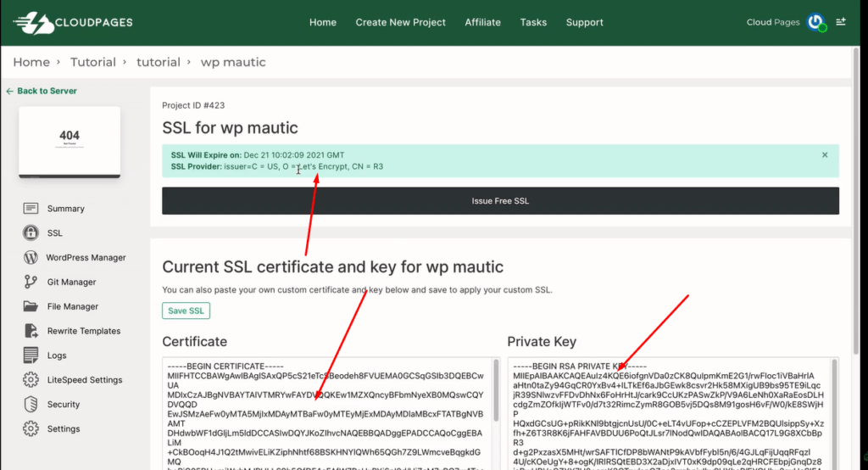Open LiteSpeed Settings from sidebar
868x470 pixels.
click(85, 380)
